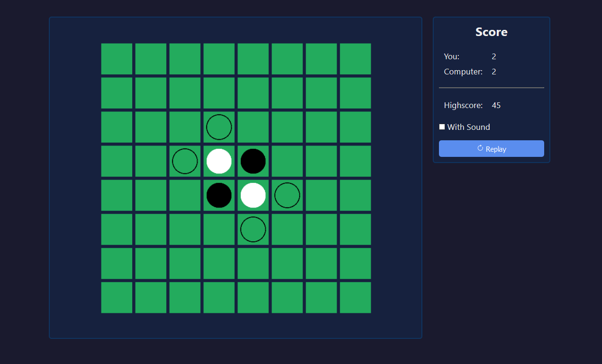Click the upper black disc on the board
602x364 pixels.
point(253,161)
